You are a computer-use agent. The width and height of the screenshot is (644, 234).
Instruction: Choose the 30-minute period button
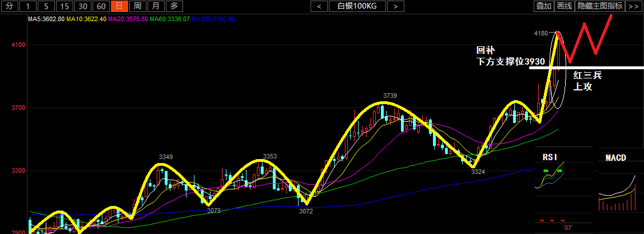pos(83,6)
